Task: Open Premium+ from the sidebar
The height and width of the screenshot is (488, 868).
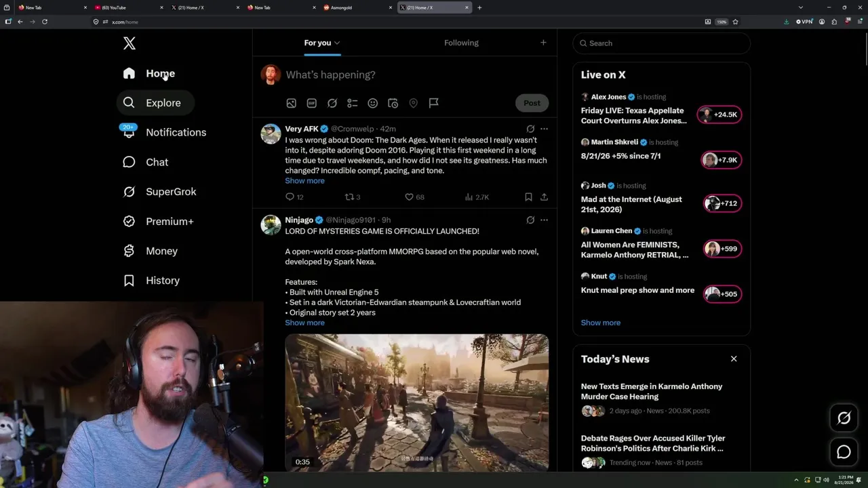Action: [x=159, y=222]
